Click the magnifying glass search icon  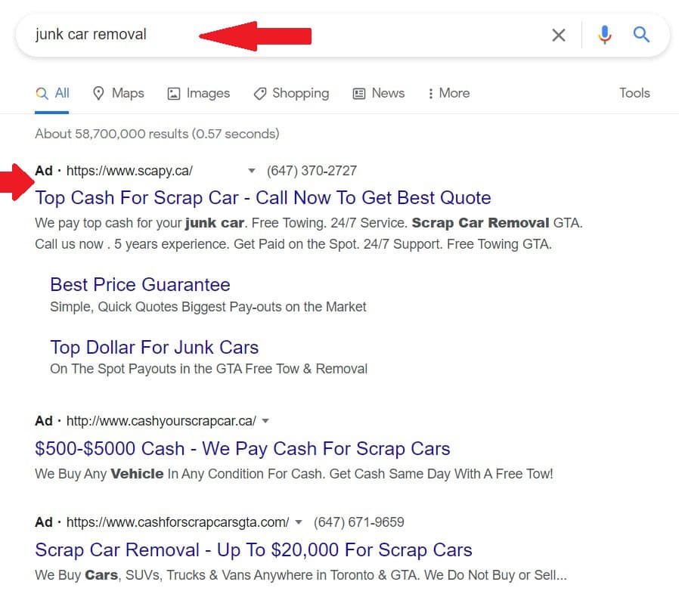tap(640, 34)
